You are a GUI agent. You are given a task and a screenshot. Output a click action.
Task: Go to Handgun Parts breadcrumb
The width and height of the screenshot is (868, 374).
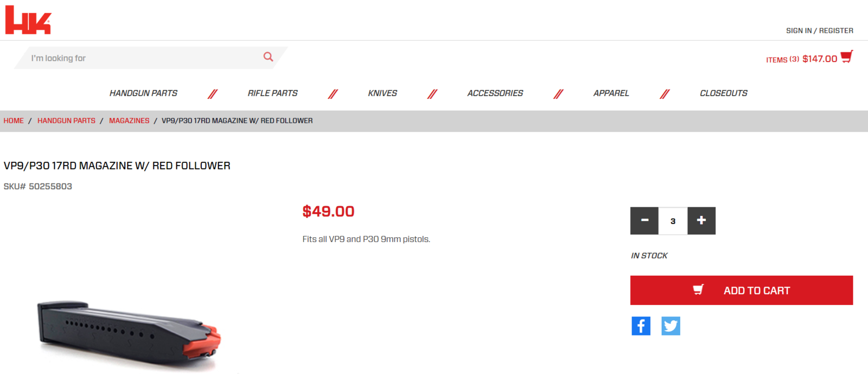(66, 121)
